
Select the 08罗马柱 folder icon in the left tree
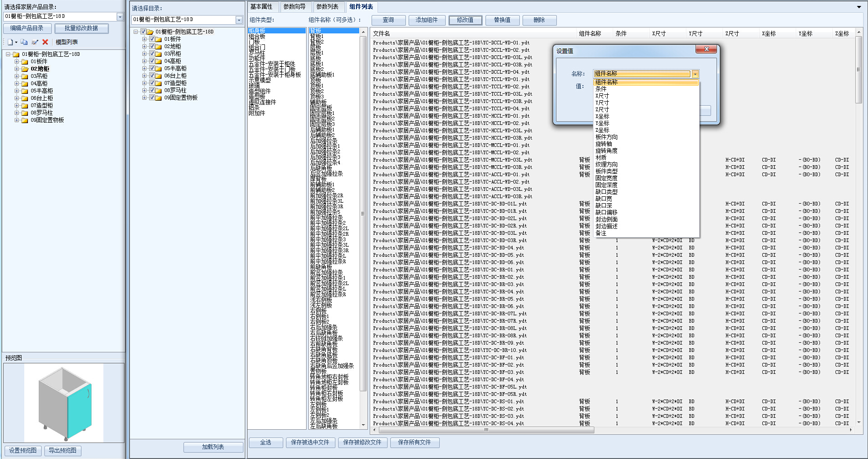25,113
